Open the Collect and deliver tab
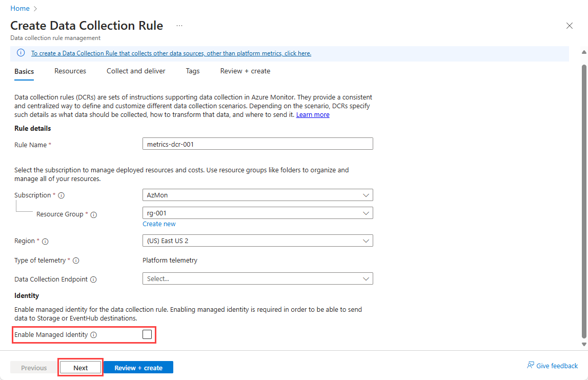 tap(136, 71)
